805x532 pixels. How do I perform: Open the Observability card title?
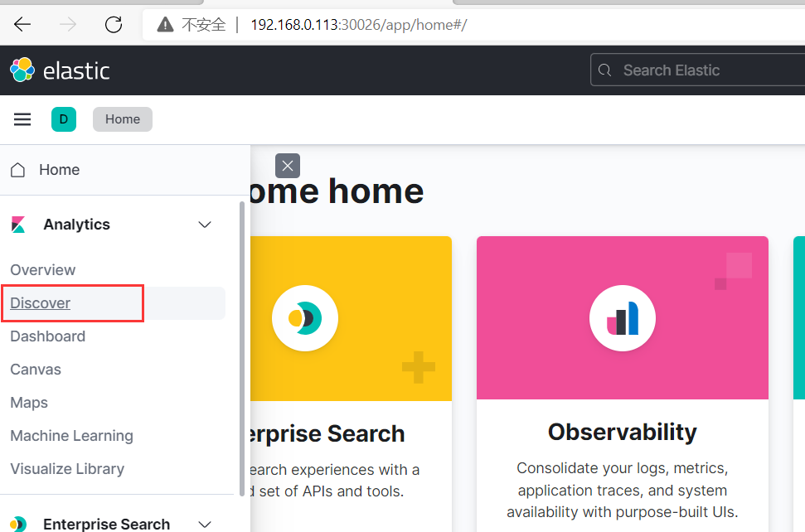pos(623,432)
